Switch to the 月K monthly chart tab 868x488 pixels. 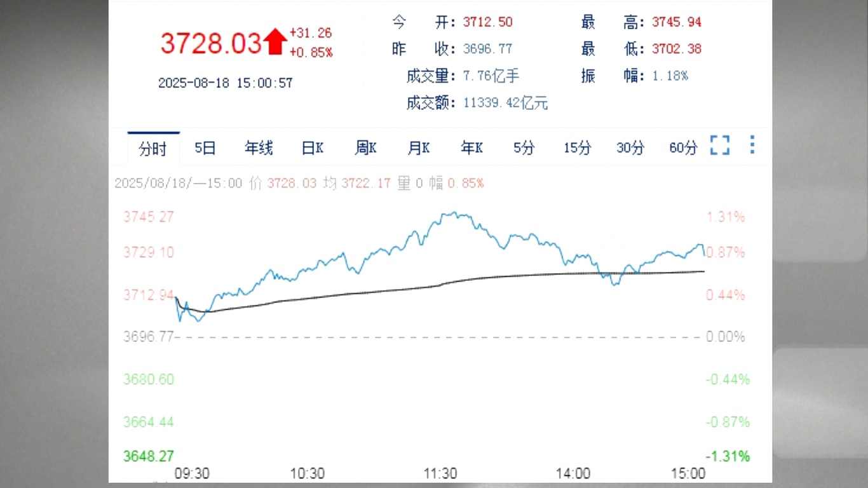(x=417, y=147)
